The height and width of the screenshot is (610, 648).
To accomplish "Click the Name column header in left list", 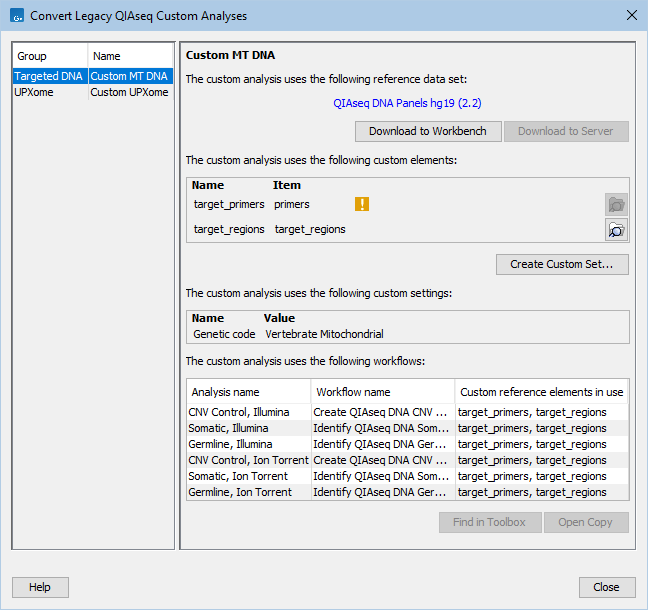I will tap(130, 56).
